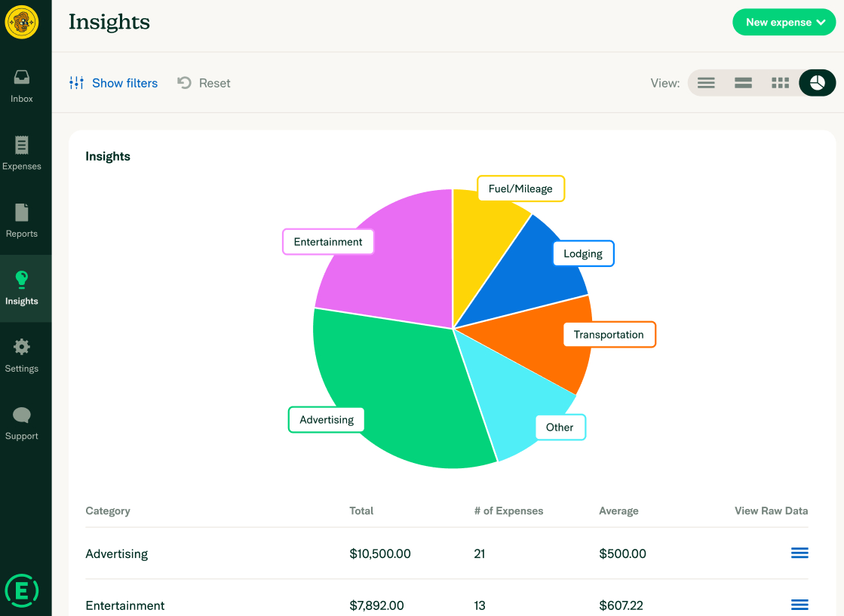Expand the New expense dropdown
This screenshot has width=844, height=616.
pyautogui.click(x=784, y=22)
